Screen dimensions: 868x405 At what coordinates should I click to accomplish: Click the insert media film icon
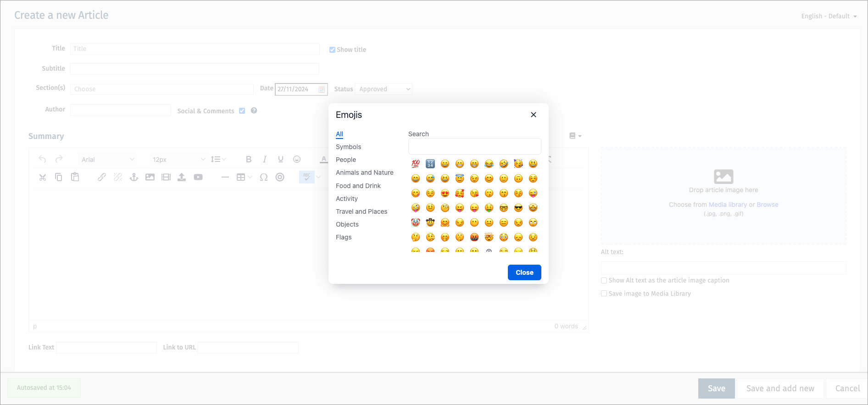[x=166, y=177]
